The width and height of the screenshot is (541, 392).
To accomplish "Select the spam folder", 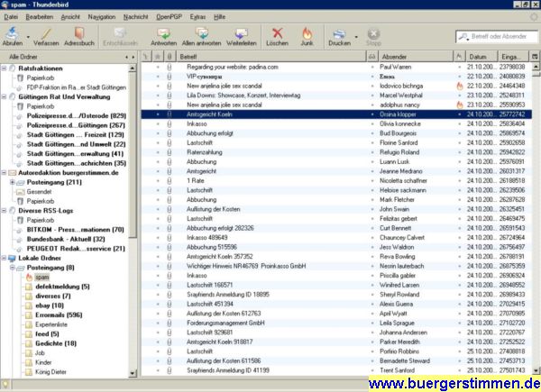I will click(x=42, y=278).
